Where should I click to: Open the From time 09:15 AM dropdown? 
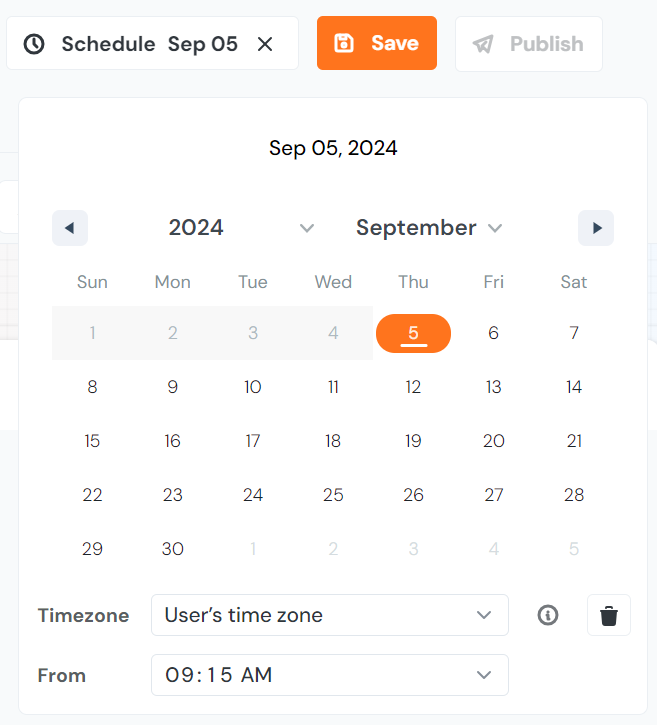pyautogui.click(x=329, y=675)
